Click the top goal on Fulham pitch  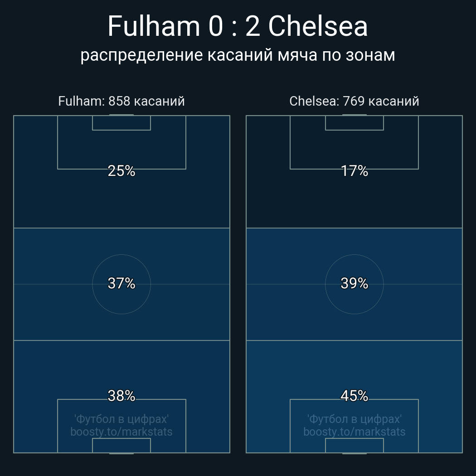121,115
